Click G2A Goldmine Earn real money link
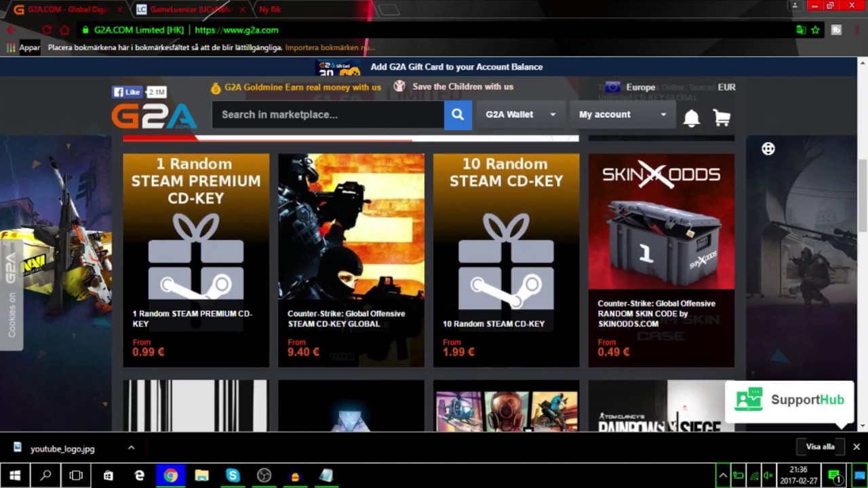Viewport: 868px width, 488px height. tap(303, 87)
